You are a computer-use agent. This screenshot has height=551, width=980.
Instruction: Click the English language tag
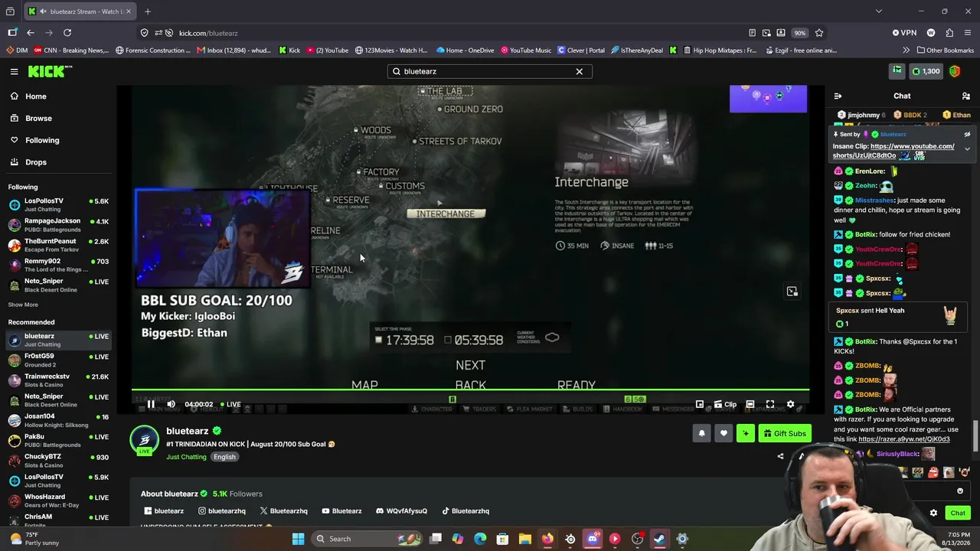click(224, 457)
